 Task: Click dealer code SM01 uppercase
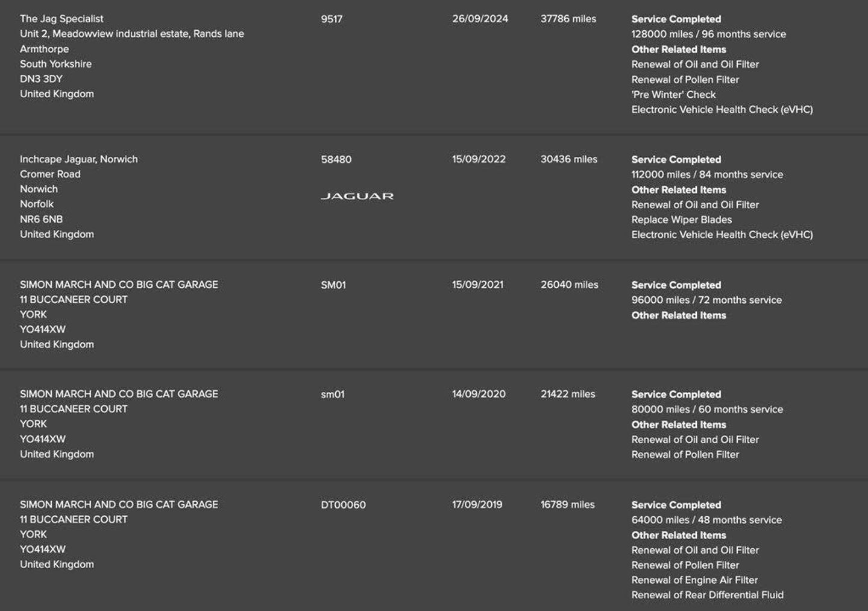point(333,285)
